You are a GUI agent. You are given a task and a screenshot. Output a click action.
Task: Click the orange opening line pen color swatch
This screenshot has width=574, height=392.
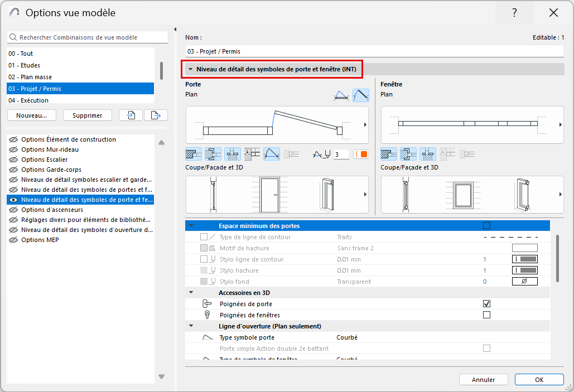click(361, 154)
